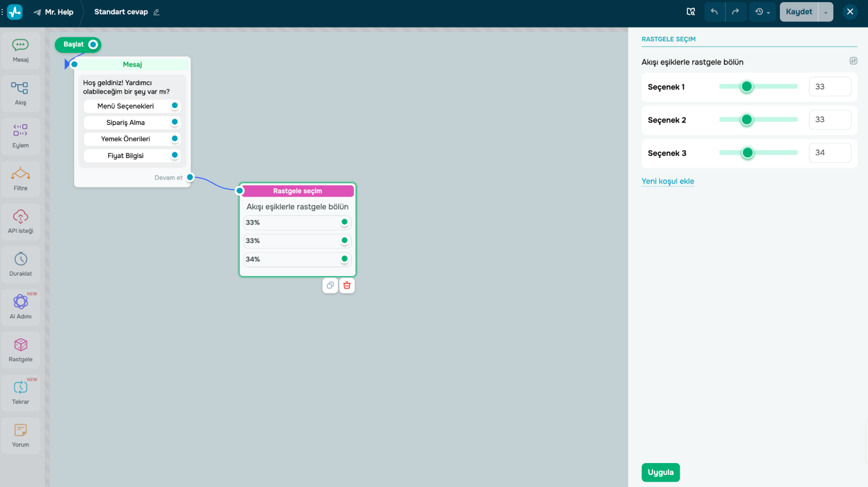The image size is (868, 487).
Task: Duplicate the Rastgele seçim block
Action: tap(330, 285)
